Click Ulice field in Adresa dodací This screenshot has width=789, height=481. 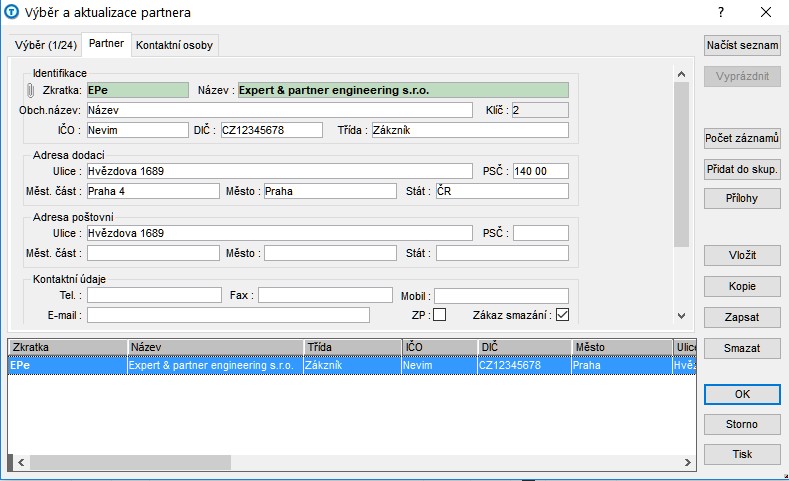pyautogui.click(x=280, y=171)
